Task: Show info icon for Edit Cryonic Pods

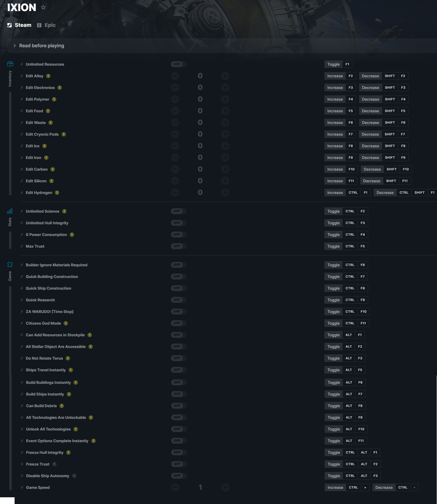Action: pyautogui.click(x=64, y=134)
